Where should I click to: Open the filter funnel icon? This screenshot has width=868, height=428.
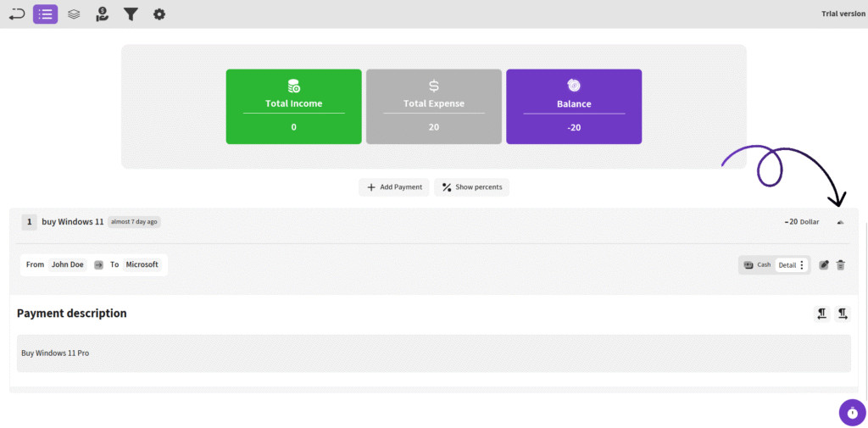131,14
